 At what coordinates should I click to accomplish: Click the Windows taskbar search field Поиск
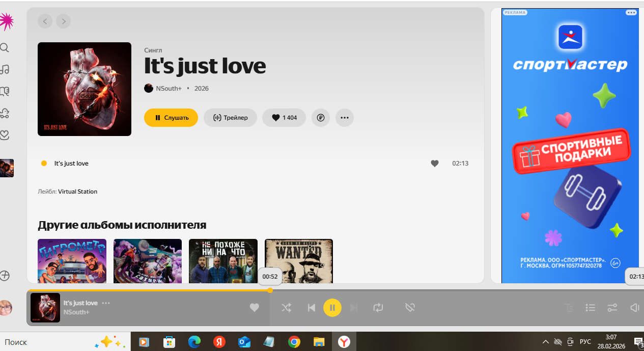pos(65,342)
